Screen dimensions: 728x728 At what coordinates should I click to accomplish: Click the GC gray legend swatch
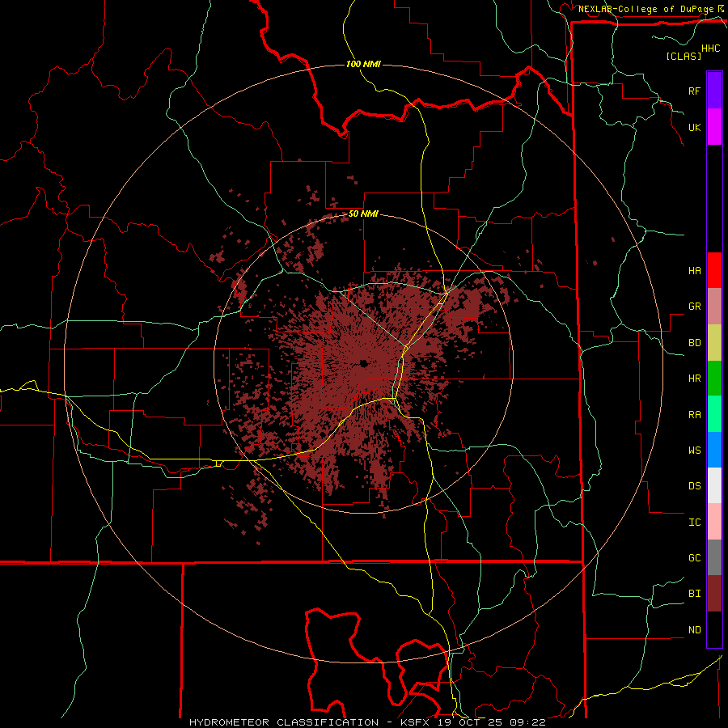[x=714, y=557]
